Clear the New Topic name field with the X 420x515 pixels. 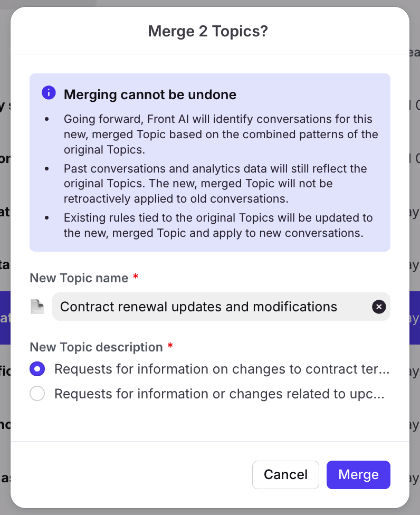(x=379, y=307)
